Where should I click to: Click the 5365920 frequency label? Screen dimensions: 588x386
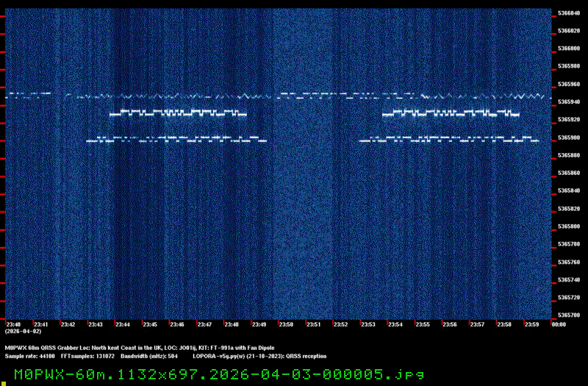569,119
